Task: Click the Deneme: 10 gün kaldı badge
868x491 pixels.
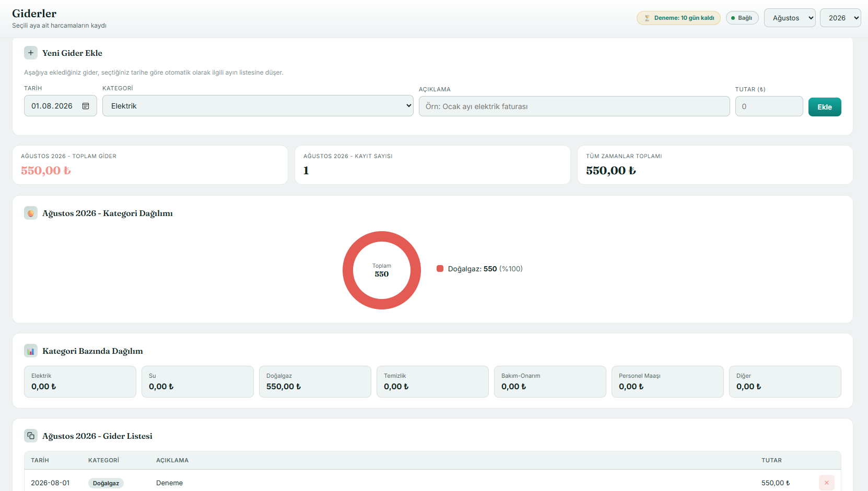Action: coord(678,18)
